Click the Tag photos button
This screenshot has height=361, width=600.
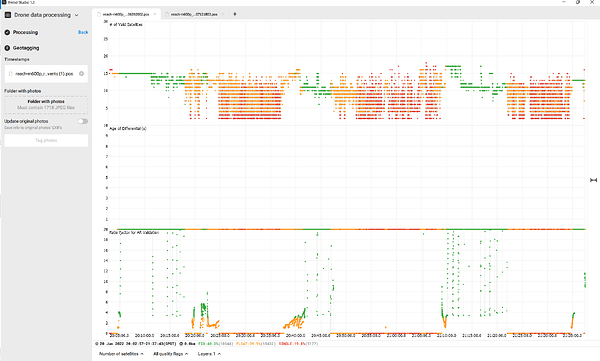pos(46,140)
